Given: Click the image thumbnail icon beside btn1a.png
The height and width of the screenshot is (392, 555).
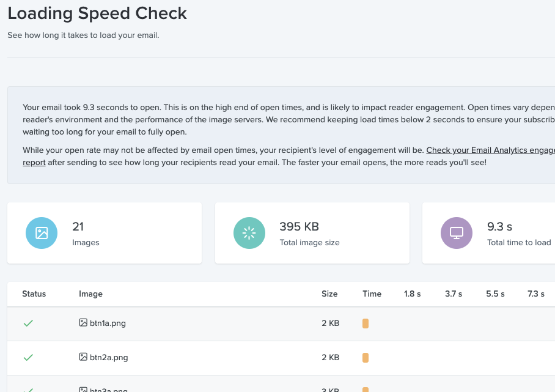Looking at the screenshot, I should (x=83, y=323).
